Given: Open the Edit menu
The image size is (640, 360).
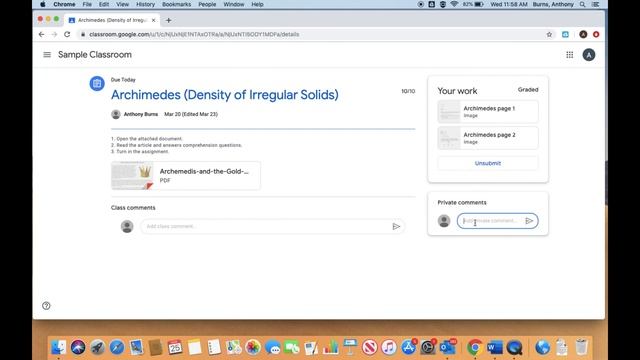Looking at the screenshot, I should tap(104, 4).
